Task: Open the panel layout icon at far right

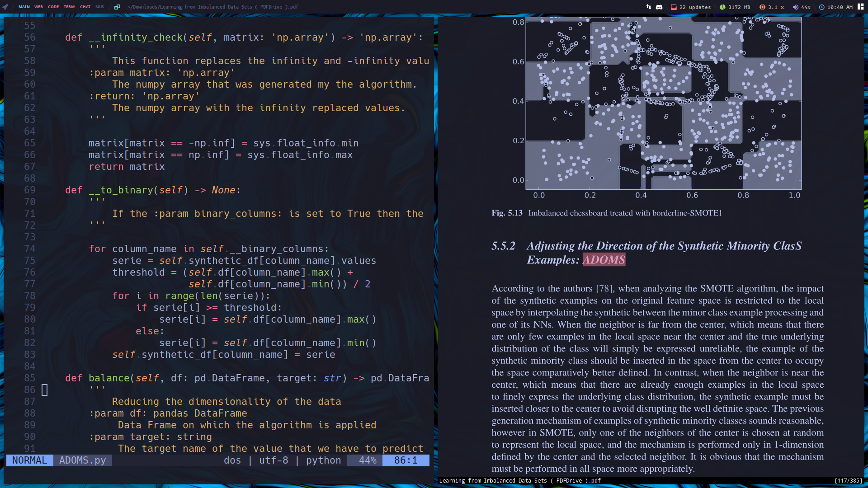Action: [x=861, y=7]
